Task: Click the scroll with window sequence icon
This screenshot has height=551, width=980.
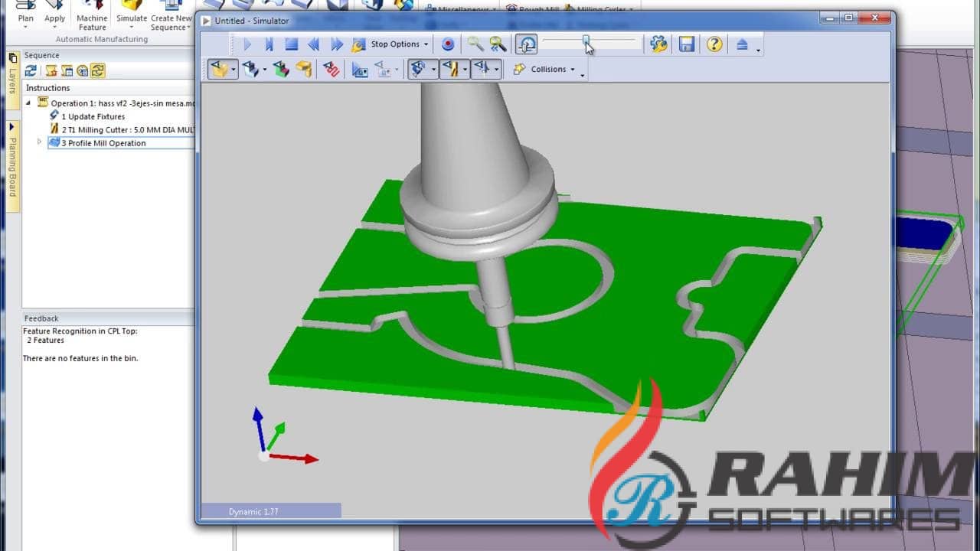Action: (67, 70)
